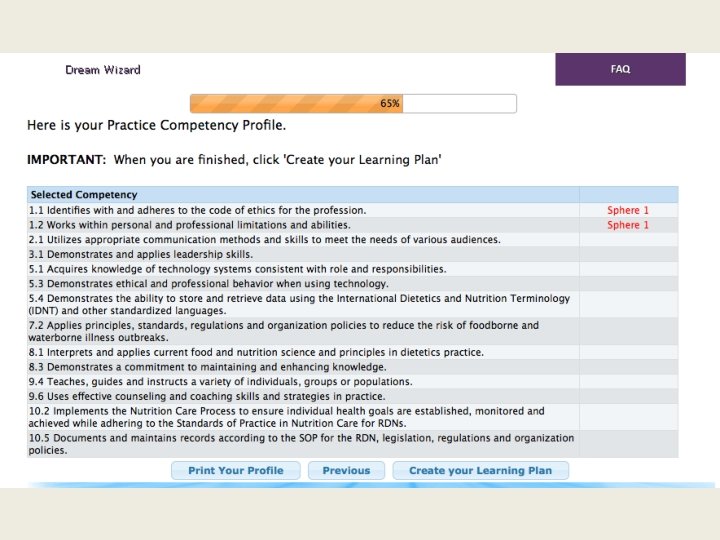Click Create your Learning Plan button
This screenshot has width=720, height=540.
tap(480, 470)
